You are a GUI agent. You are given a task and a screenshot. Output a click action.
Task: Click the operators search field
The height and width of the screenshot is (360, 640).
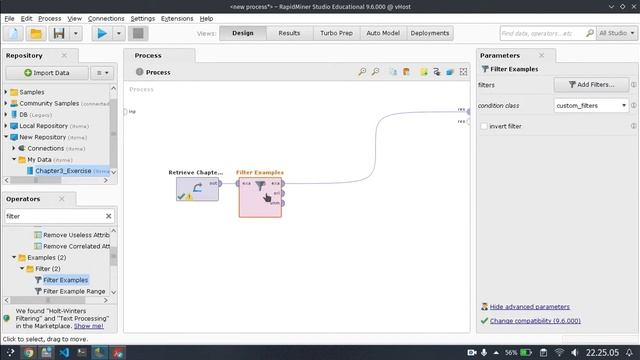pos(55,216)
